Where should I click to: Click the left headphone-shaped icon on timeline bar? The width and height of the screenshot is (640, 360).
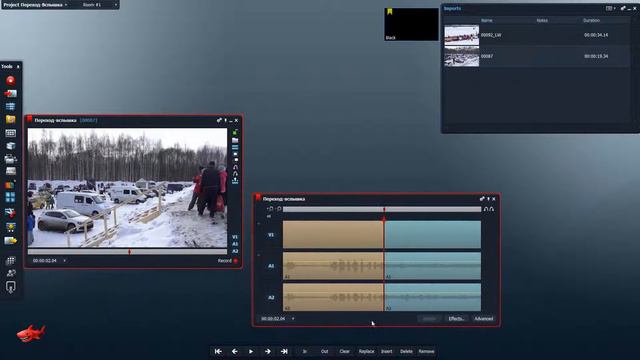[x=486, y=209]
